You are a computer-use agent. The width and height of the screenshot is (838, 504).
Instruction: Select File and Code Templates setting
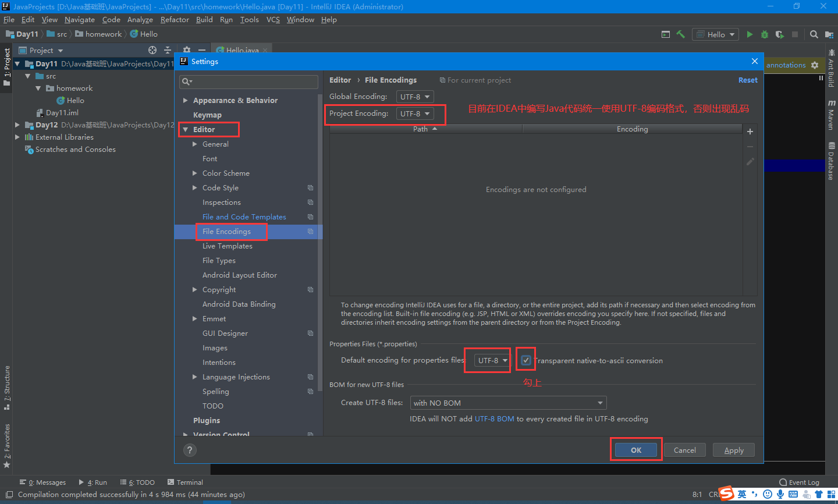coord(244,216)
